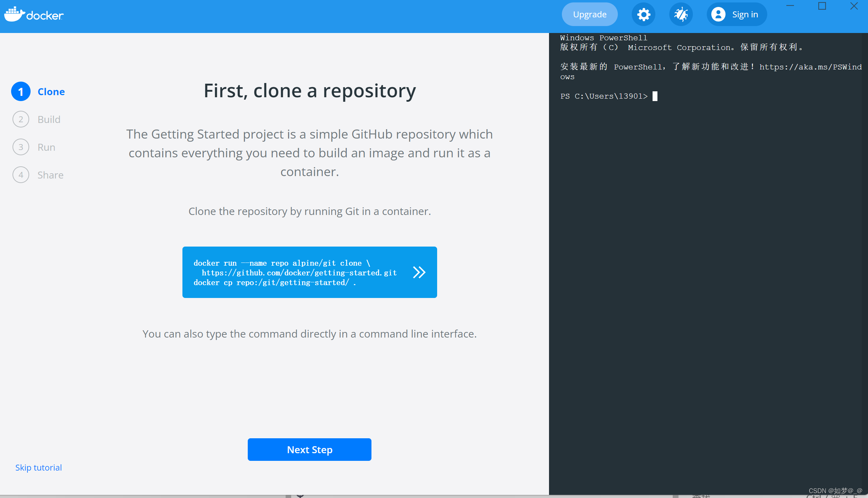Select the Run step number icon
The image size is (868, 498).
[x=21, y=147]
